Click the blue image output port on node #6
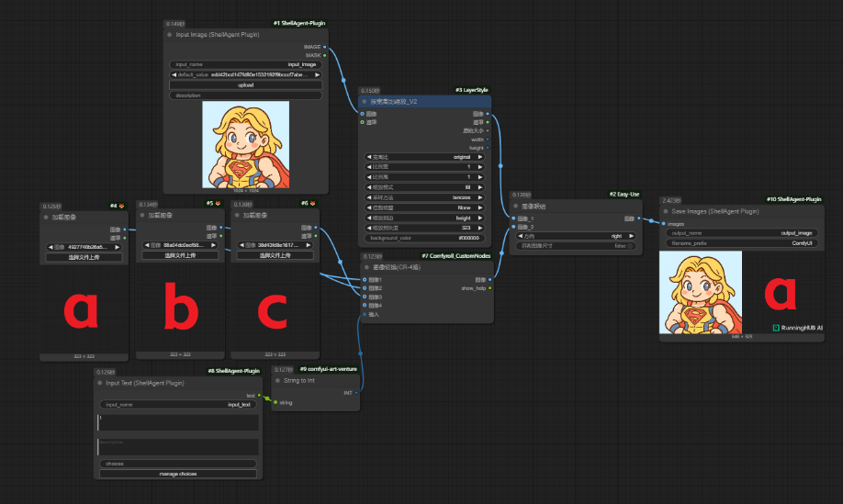 316,228
